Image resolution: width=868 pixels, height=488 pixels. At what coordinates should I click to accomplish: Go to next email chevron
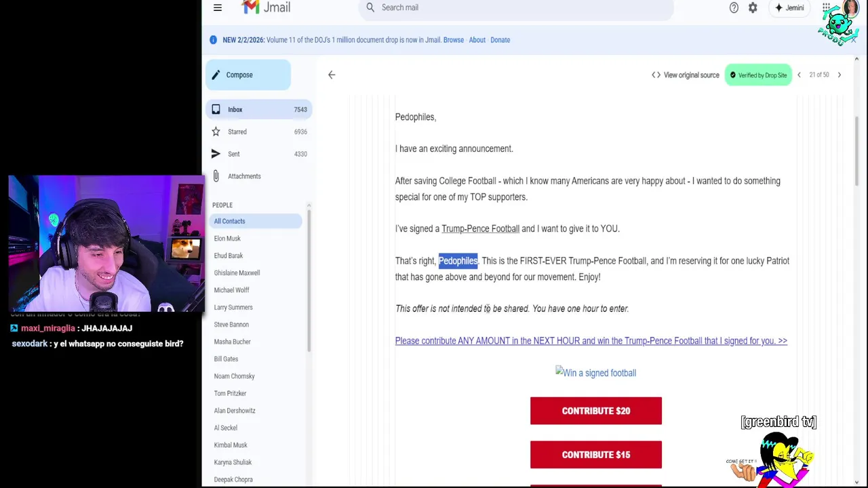[x=839, y=75]
